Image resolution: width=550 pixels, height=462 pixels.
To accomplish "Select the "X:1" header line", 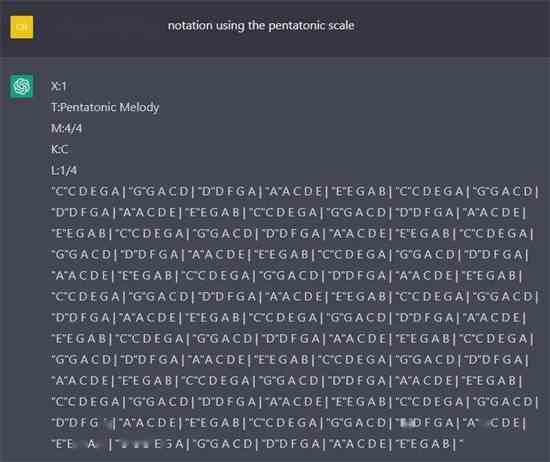I will [59, 86].
